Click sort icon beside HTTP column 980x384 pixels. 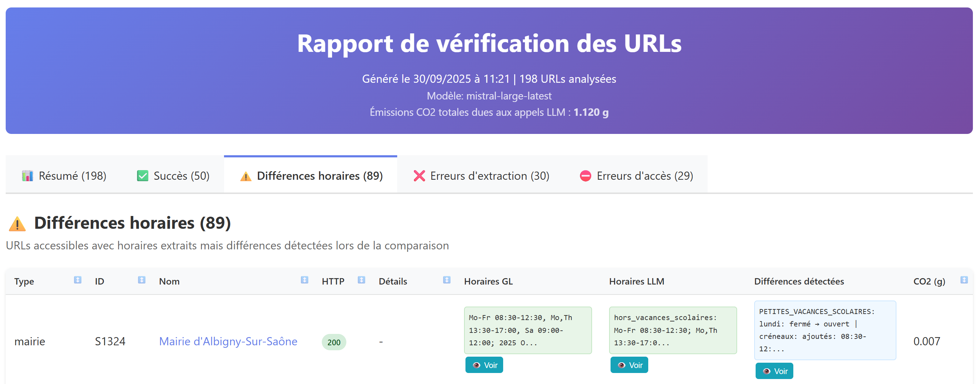[361, 280]
